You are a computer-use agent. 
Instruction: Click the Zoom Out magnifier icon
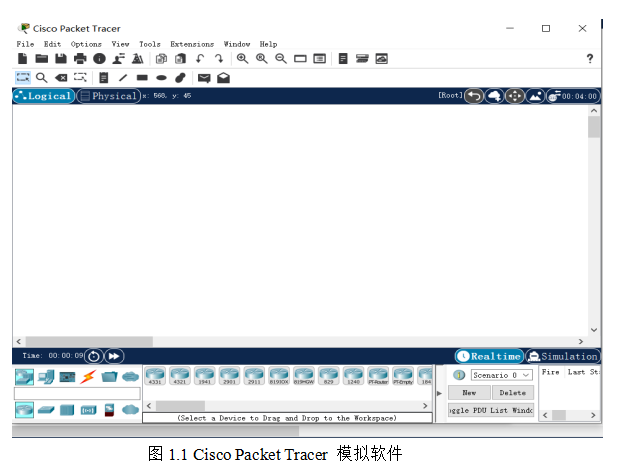281,59
